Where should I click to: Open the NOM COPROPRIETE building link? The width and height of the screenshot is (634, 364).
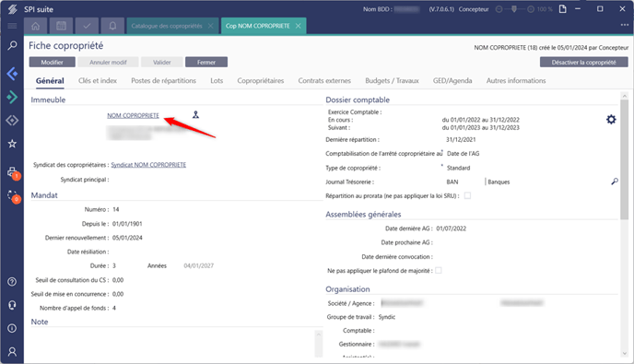pos(133,115)
